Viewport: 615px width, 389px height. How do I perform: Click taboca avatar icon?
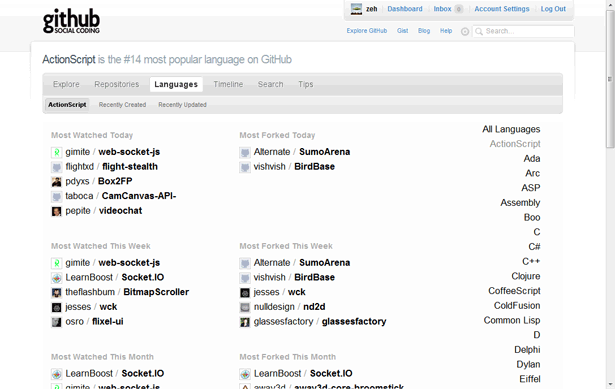coord(56,196)
